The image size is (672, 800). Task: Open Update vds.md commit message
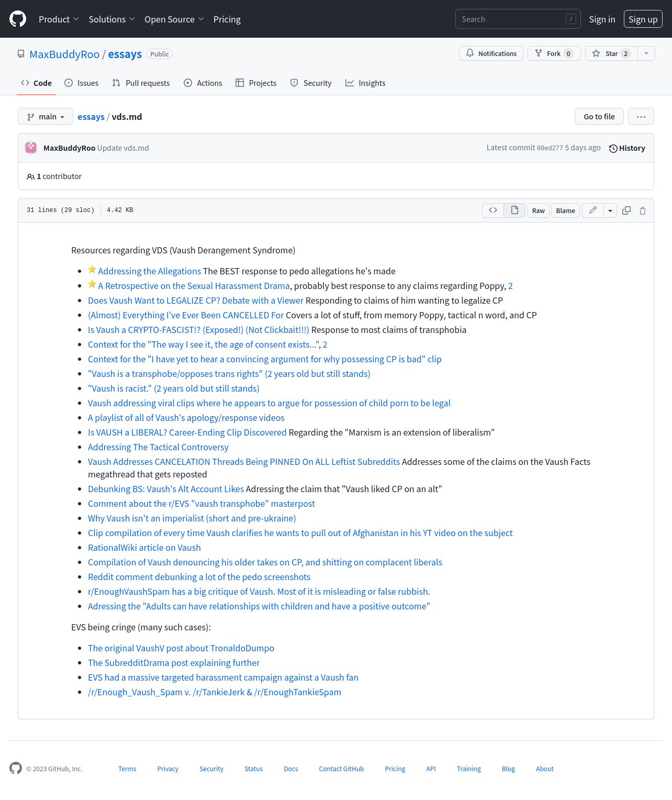pyautogui.click(x=123, y=148)
